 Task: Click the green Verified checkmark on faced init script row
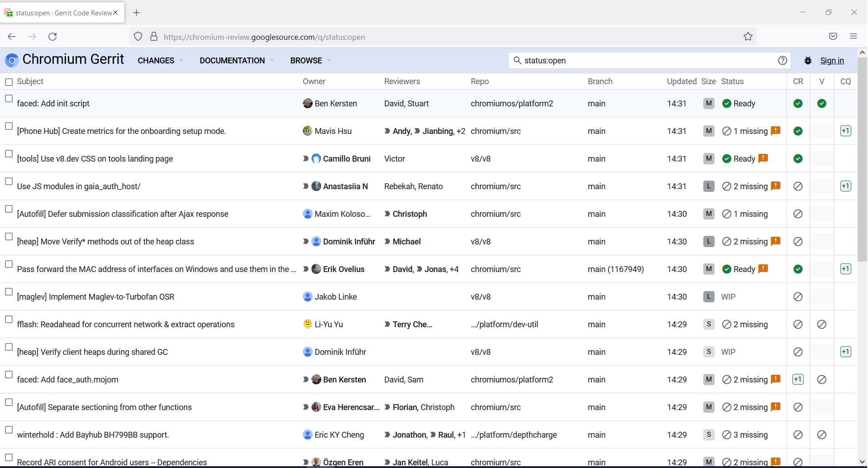822,104
